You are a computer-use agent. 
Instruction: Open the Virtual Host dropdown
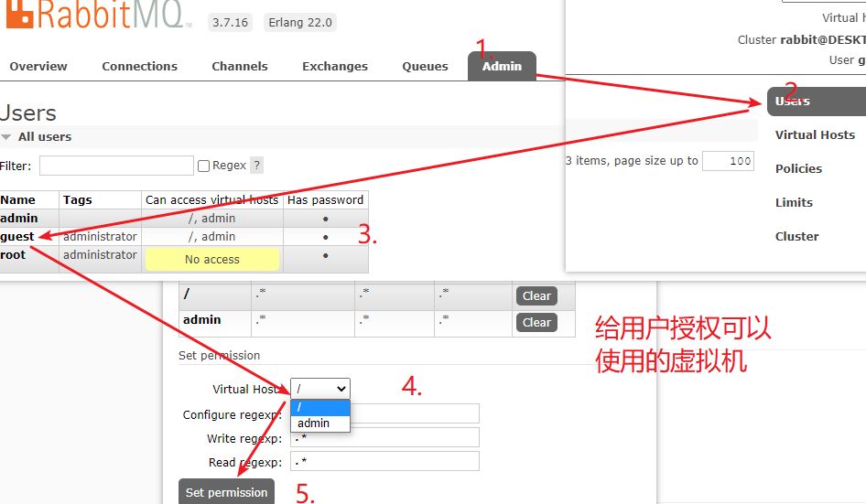coord(320,389)
